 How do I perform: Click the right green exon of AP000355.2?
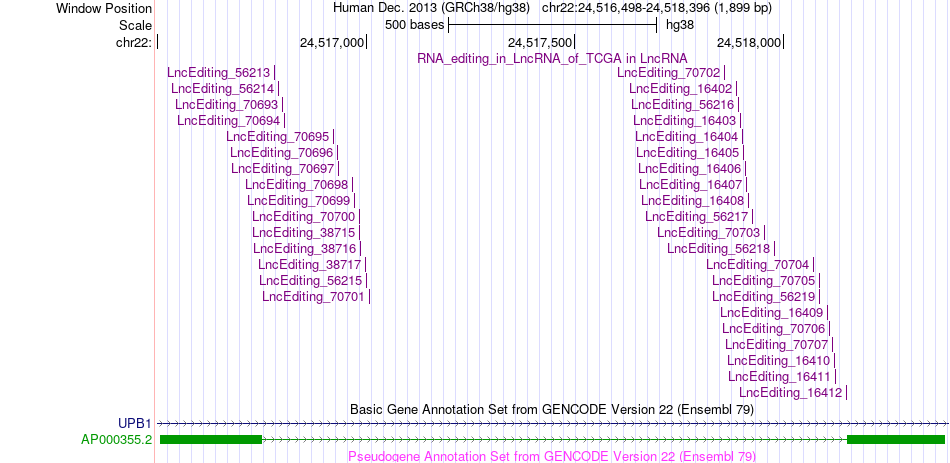pos(895,439)
